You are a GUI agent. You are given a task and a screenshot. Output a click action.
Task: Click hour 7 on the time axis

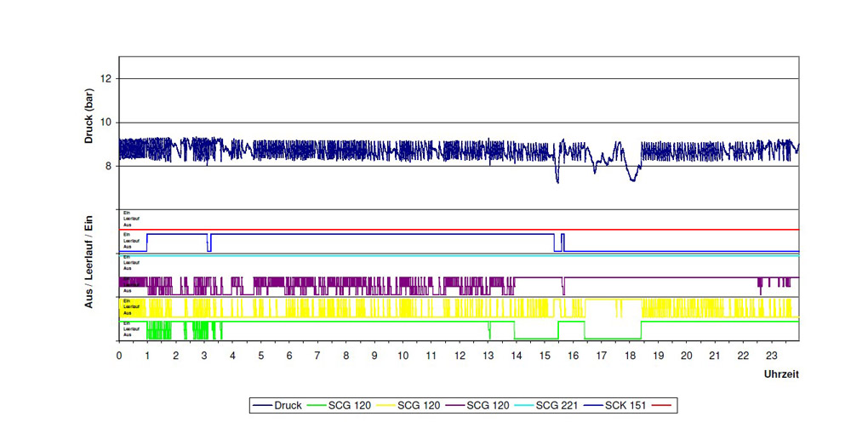coord(317,355)
